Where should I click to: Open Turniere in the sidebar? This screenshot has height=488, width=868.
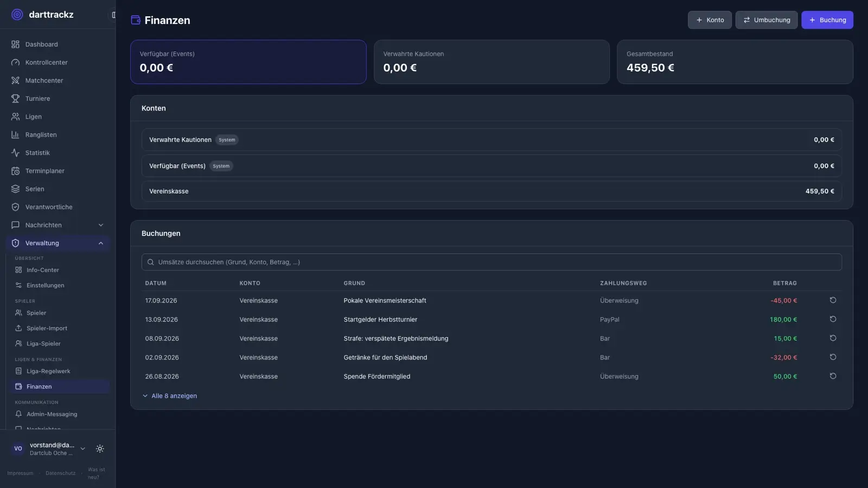[x=58, y=99]
